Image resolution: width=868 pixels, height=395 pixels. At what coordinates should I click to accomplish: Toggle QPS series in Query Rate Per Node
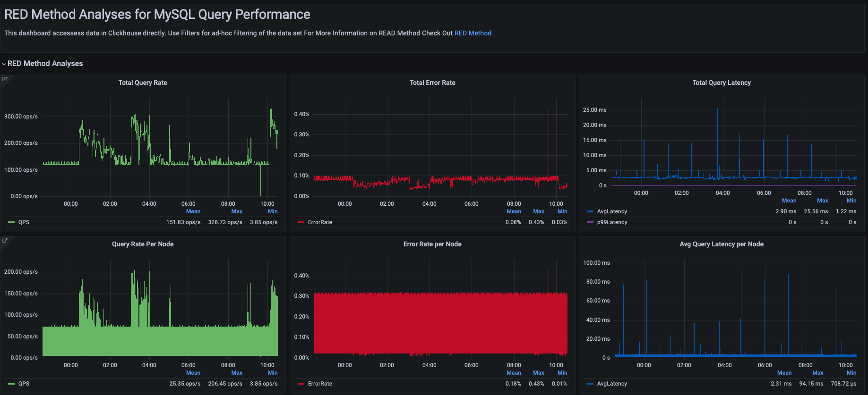[x=24, y=384]
